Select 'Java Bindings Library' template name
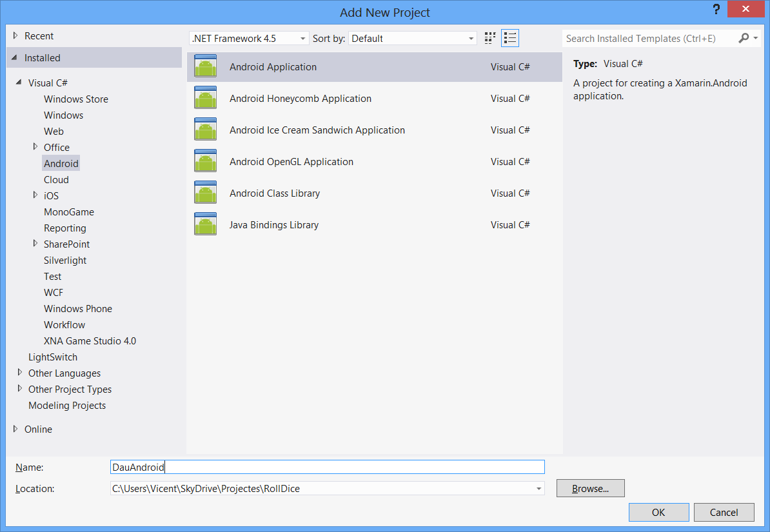Viewport: 770px width, 532px height. pyautogui.click(x=273, y=225)
